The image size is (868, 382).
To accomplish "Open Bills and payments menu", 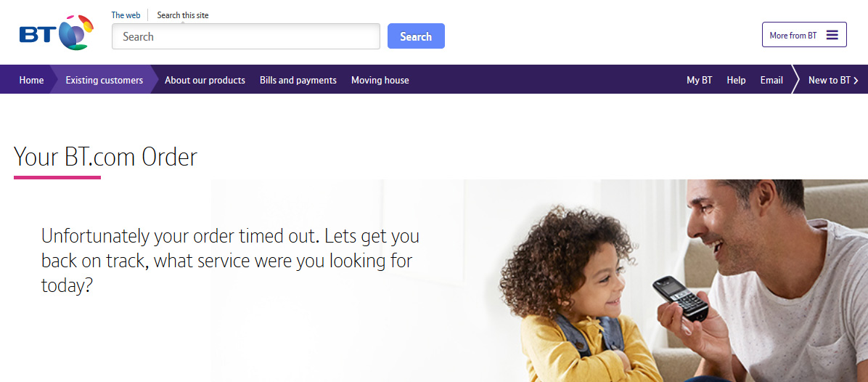I will coord(298,81).
